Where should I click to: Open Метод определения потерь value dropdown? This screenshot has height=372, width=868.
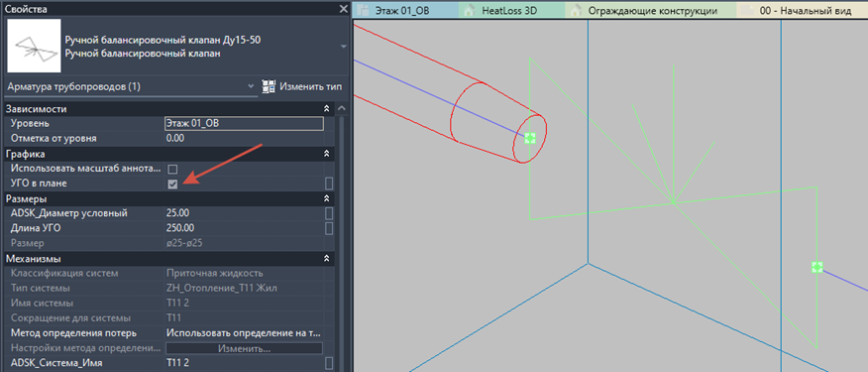pos(244,333)
